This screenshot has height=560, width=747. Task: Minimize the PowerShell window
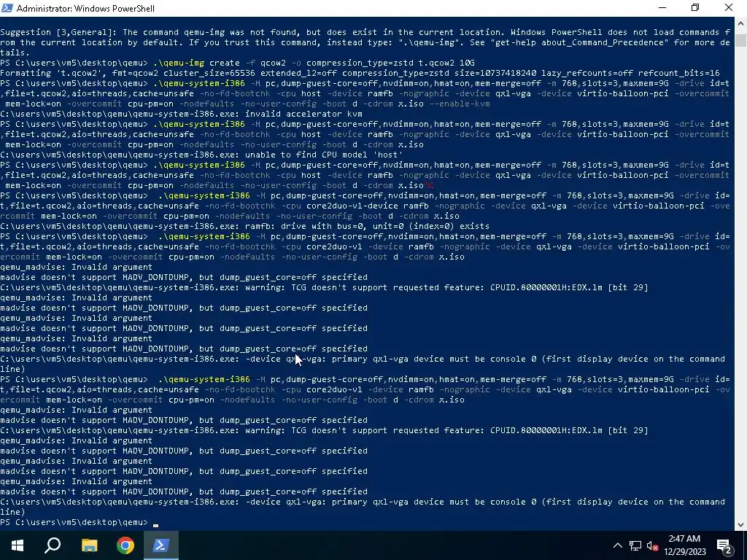[662, 8]
